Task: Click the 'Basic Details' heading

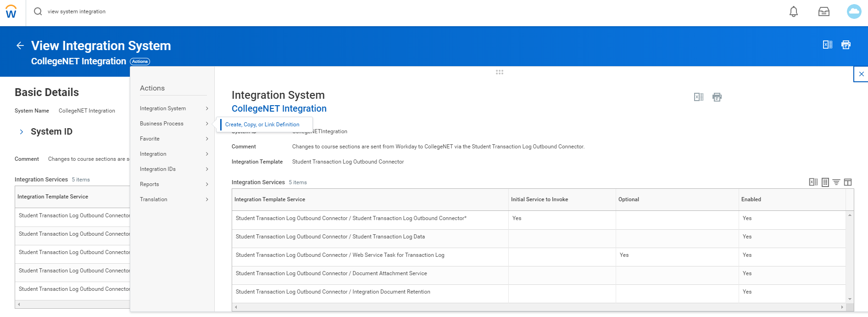Action: point(47,92)
